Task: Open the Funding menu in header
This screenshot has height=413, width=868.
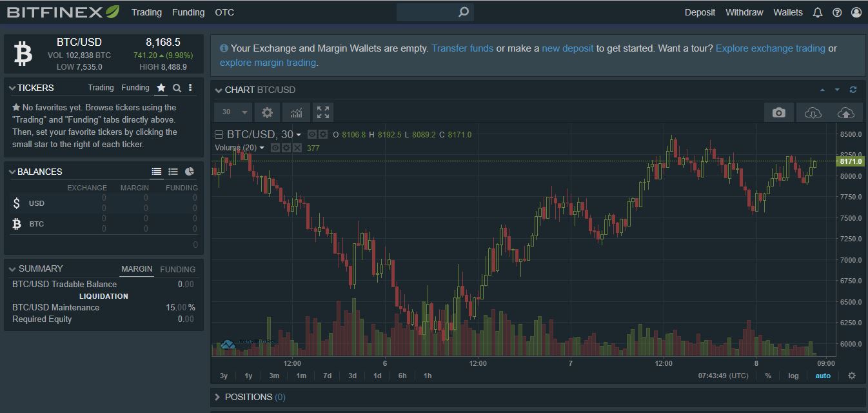Action: click(188, 12)
